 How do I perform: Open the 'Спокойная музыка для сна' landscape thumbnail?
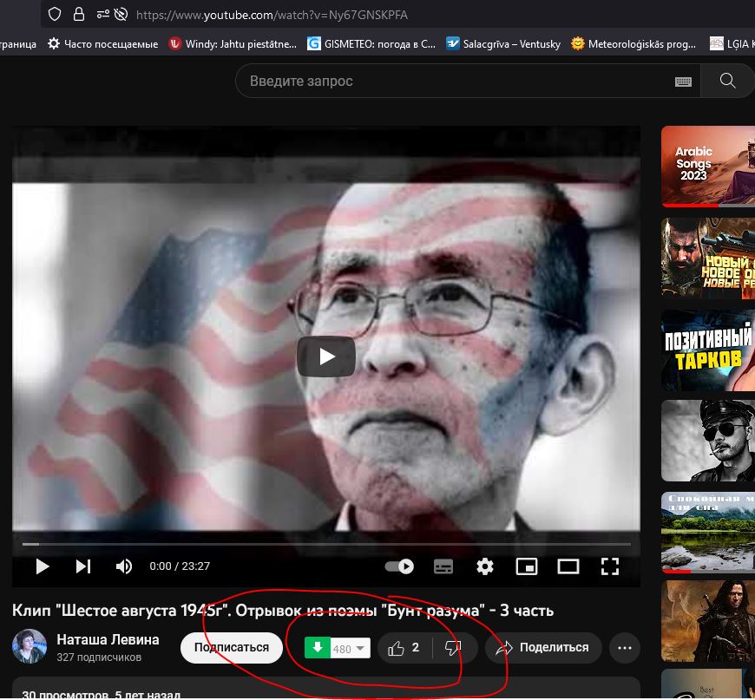pos(708,532)
